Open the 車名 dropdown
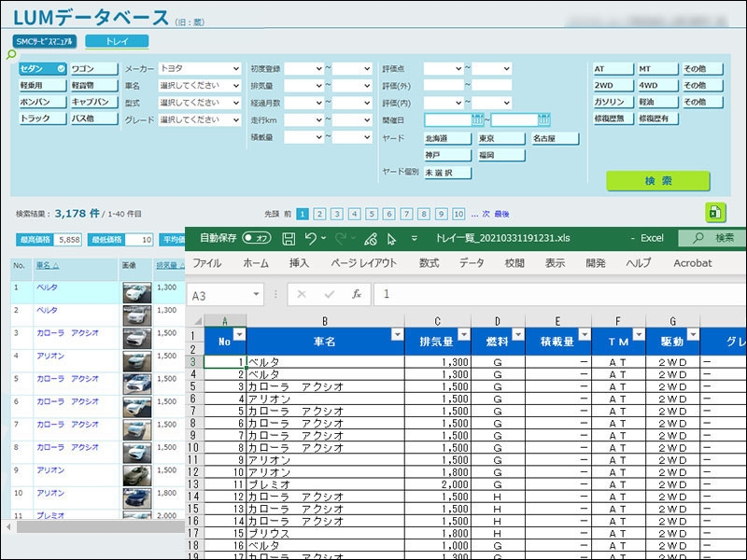 click(x=200, y=86)
